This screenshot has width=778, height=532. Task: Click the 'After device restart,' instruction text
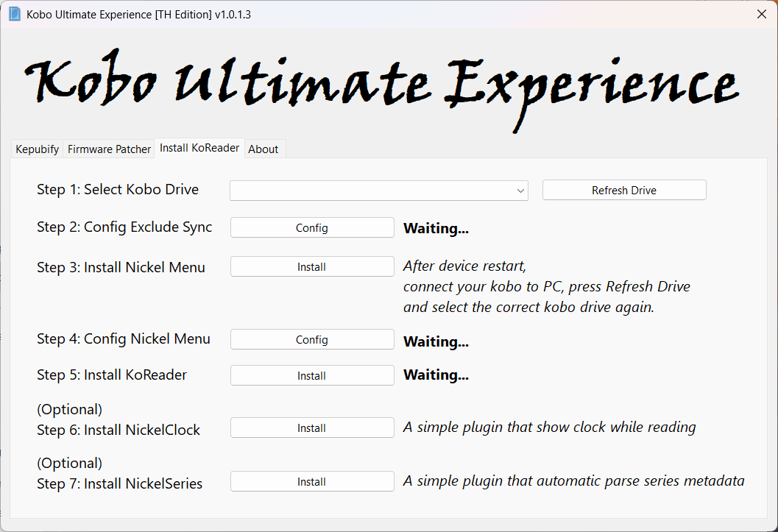[x=465, y=266]
